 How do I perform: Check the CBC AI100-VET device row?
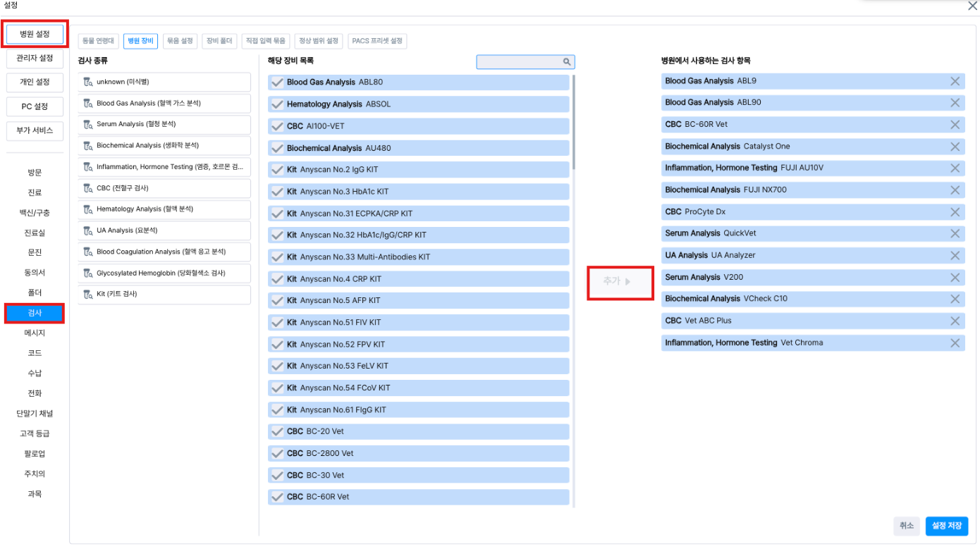point(277,126)
